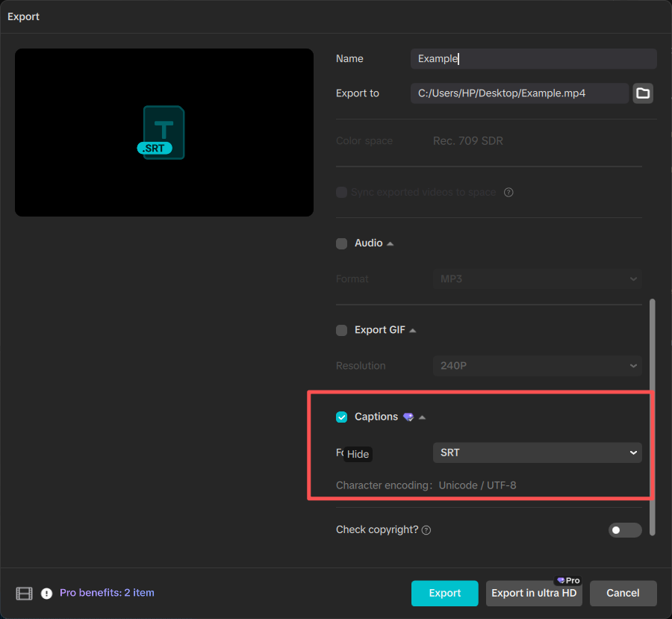Click the teal Export button
The width and height of the screenshot is (672, 619).
(444, 594)
